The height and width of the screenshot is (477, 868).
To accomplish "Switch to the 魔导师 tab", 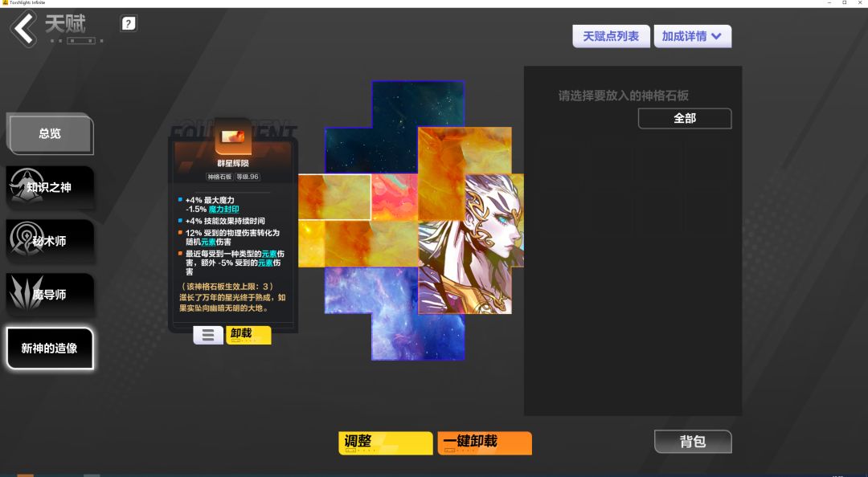I will (50, 295).
